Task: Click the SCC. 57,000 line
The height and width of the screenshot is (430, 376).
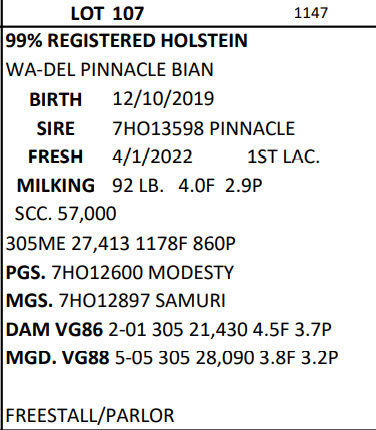Action: [x=65, y=213]
